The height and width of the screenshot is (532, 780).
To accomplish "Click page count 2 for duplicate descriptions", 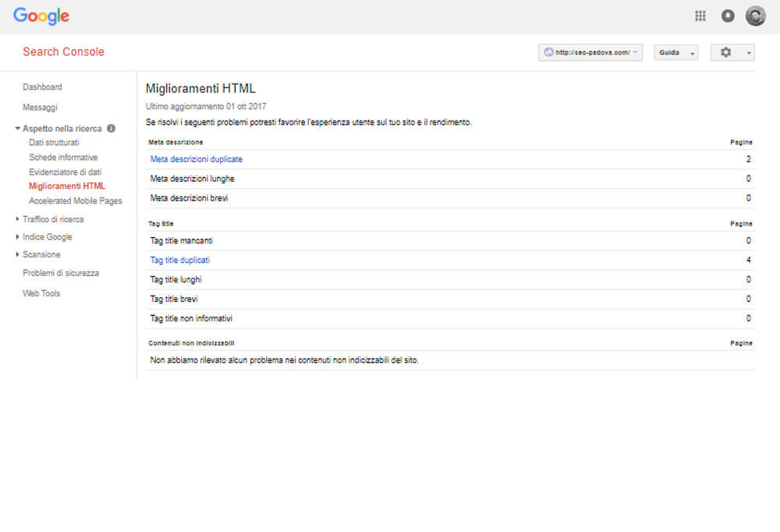I will coord(748,159).
